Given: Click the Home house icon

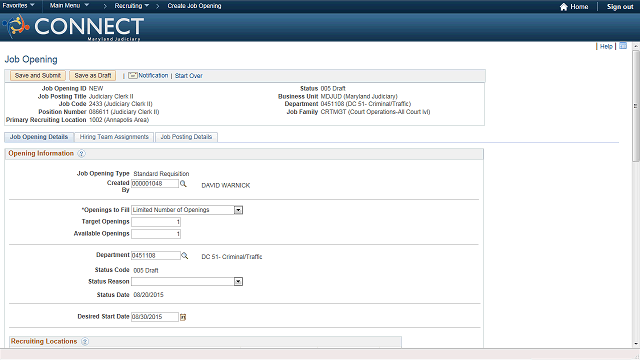Looking at the screenshot, I should click(564, 7).
